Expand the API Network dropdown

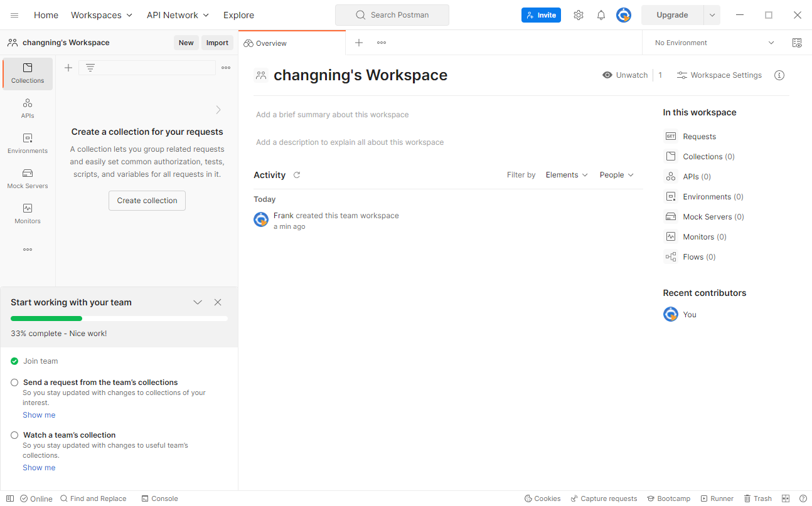[x=178, y=15]
